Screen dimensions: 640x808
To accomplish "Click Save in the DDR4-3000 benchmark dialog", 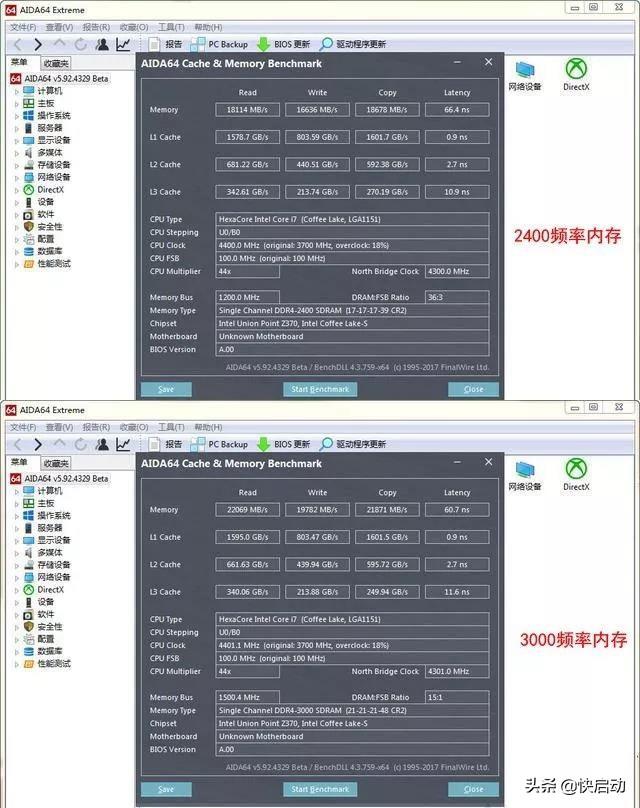I will pyautogui.click(x=166, y=789).
